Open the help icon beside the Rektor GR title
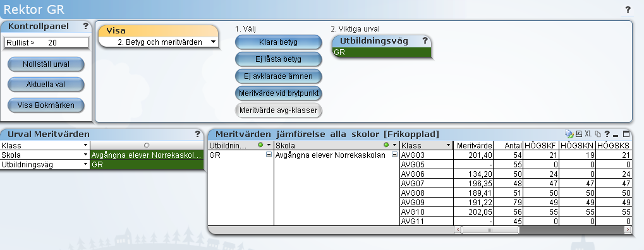Viewport: 644px width, 250px height. click(x=628, y=10)
